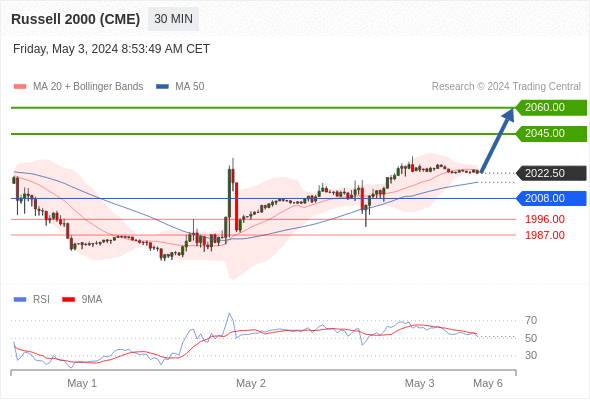The height and width of the screenshot is (400, 590).
Task: Select the 2045.00 green target label
Action: (551, 134)
